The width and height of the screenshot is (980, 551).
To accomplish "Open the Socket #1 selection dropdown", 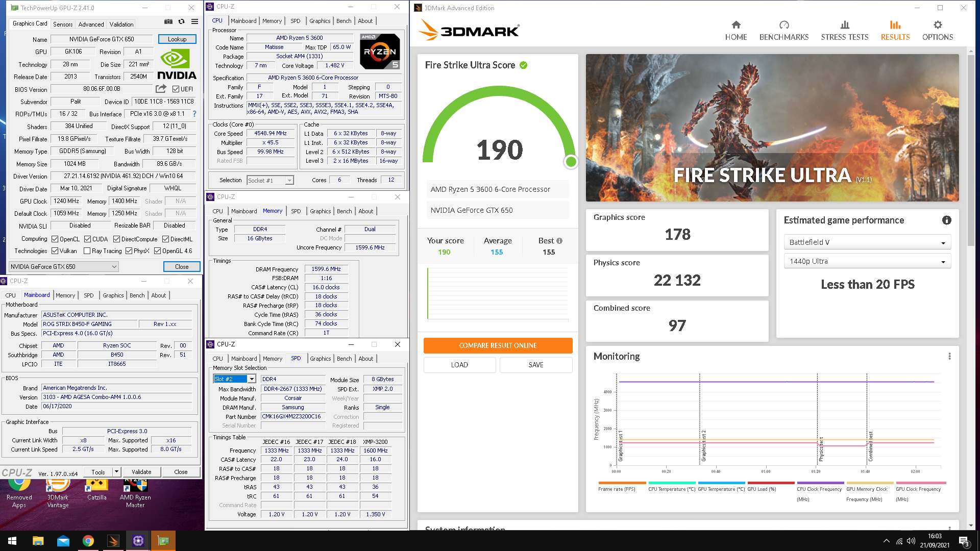I will tap(270, 180).
